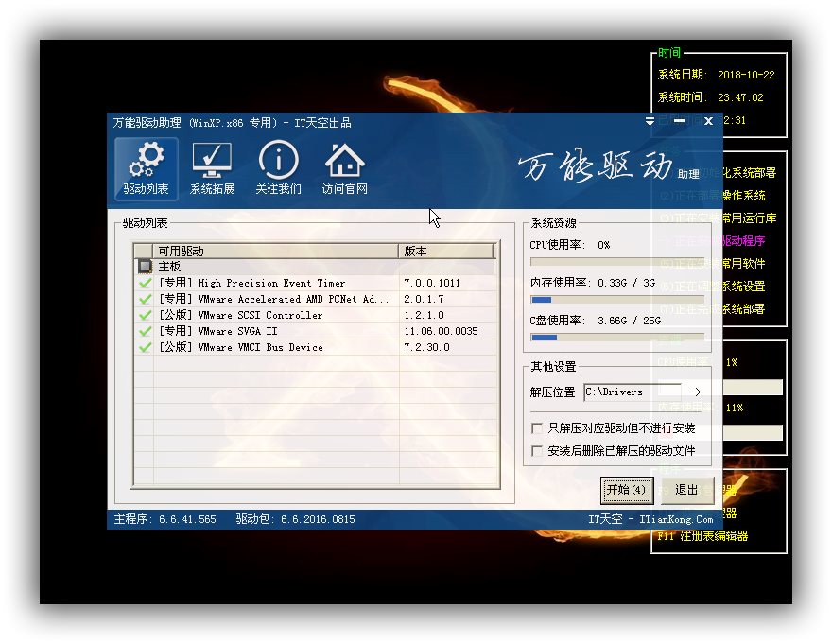Toggle the 主板 group checkbox
832x644 pixels.
point(145,266)
